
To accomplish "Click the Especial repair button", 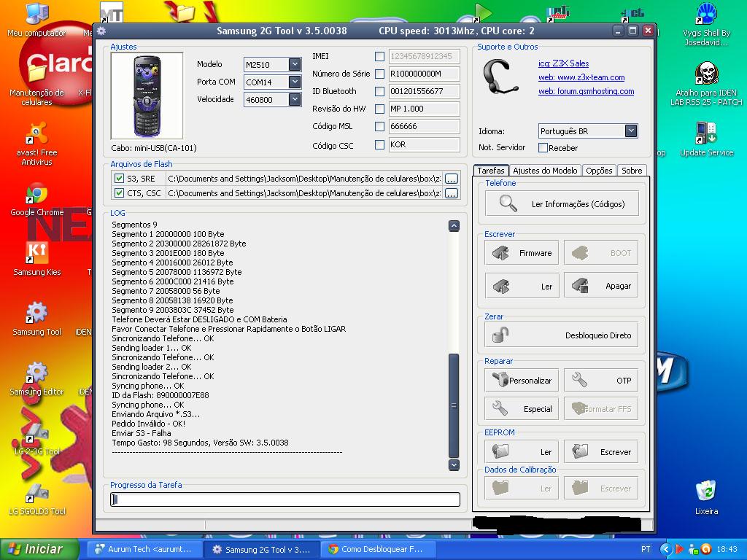I will point(522,408).
